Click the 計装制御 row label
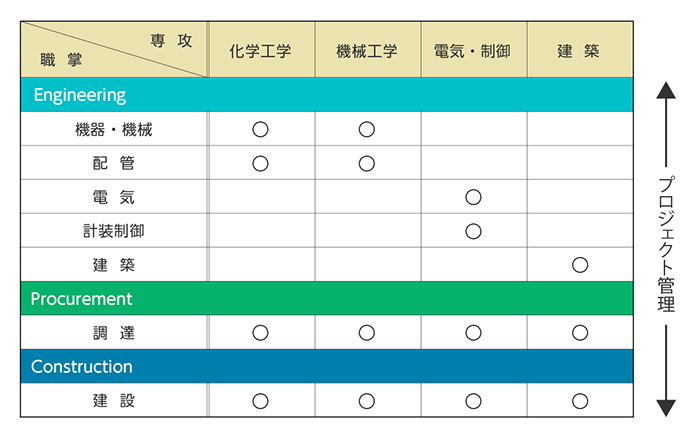The image size is (700, 441). [113, 231]
